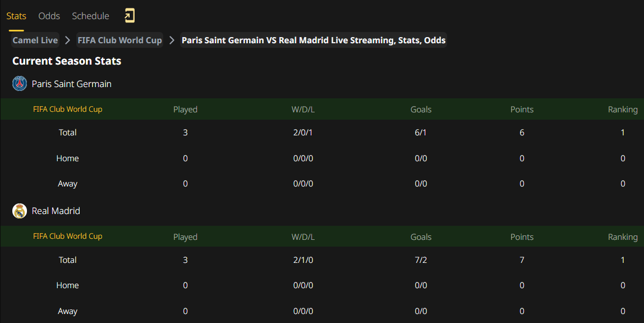Select the Real Madrid team name

[56, 211]
